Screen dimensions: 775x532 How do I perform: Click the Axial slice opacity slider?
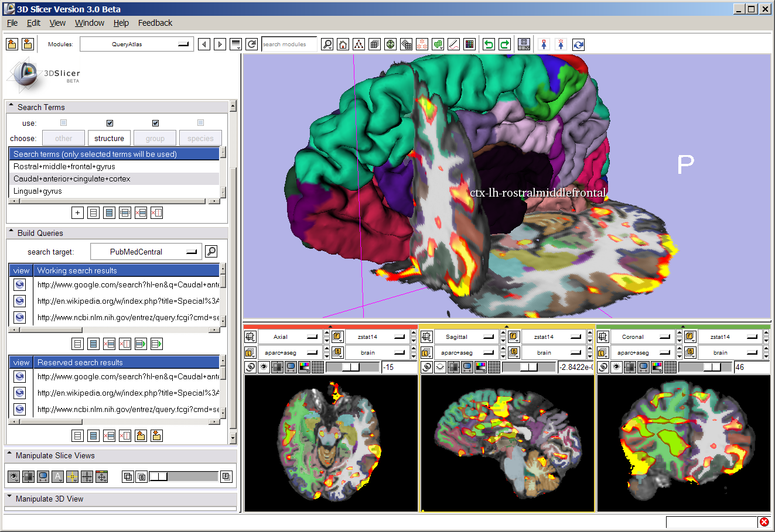coord(351,368)
